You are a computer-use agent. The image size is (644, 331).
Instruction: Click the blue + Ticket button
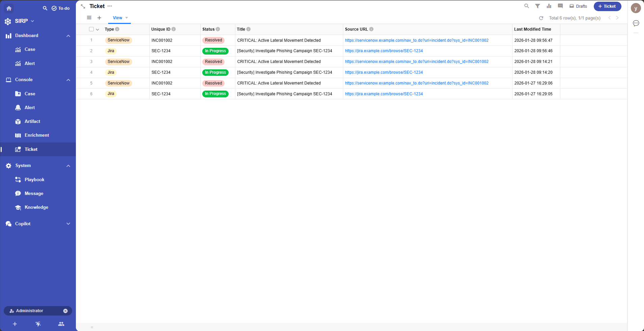tap(607, 6)
